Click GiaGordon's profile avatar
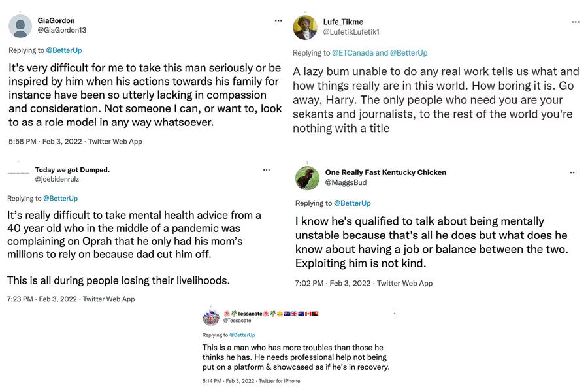 coord(21,26)
